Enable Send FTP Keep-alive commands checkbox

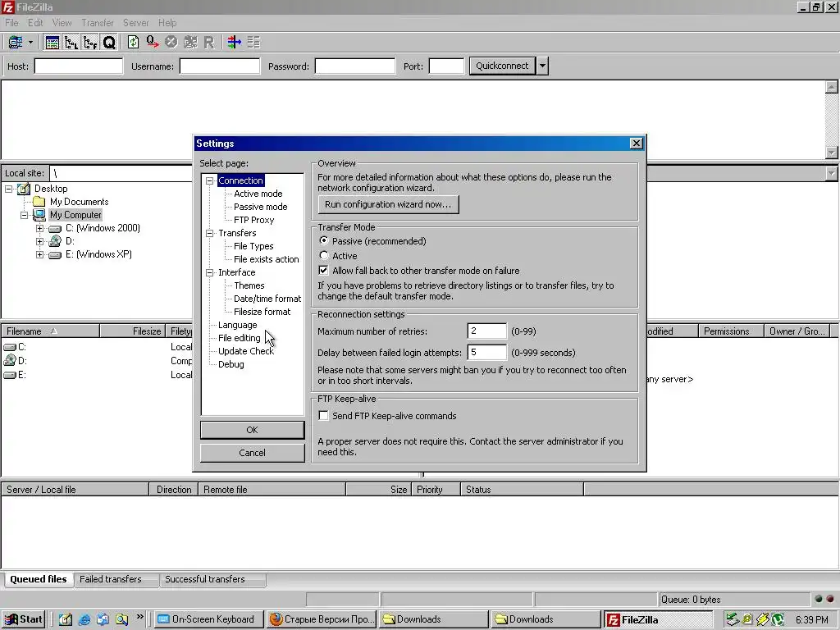point(323,416)
